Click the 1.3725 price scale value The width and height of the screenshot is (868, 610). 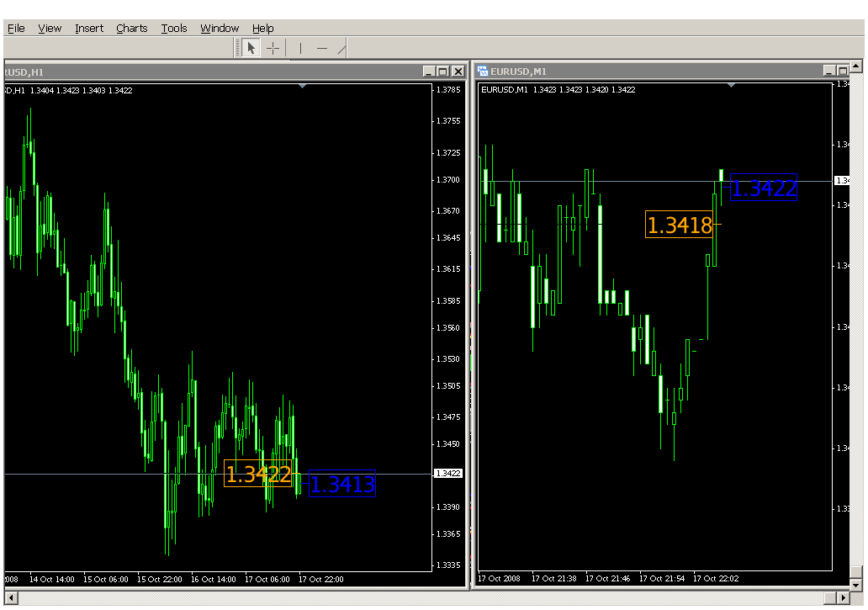point(448,153)
